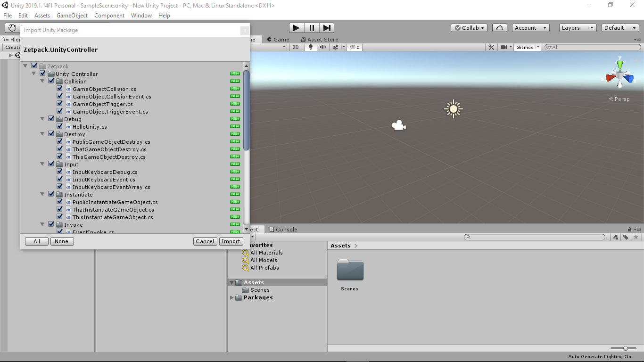Viewport: 644px width, 362px height.
Task: Uncheck GameObjectCollision.cs checkbox
Action: pos(59,89)
